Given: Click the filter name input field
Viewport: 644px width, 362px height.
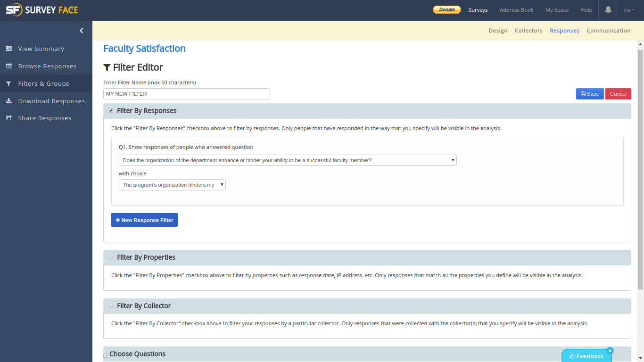Looking at the screenshot, I should pos(186,94).
